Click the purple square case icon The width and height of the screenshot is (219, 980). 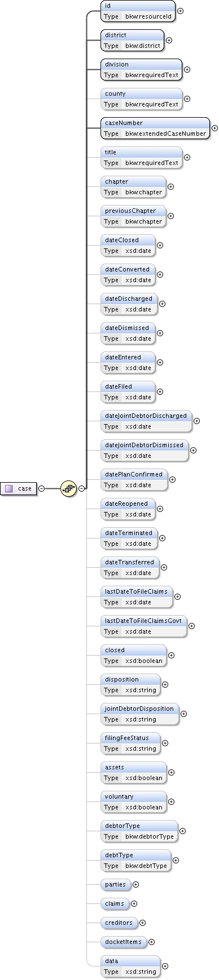coord(8,488)
